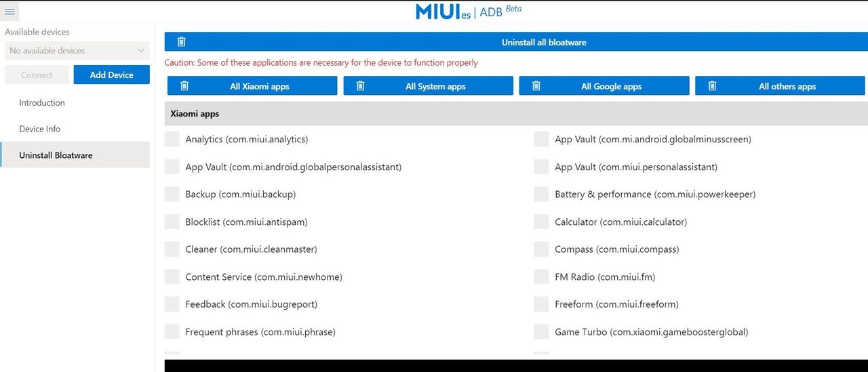This screenshot has width=868, height=372.
Task: Open the No available devices dropdown
Action: tap(77, 51)
